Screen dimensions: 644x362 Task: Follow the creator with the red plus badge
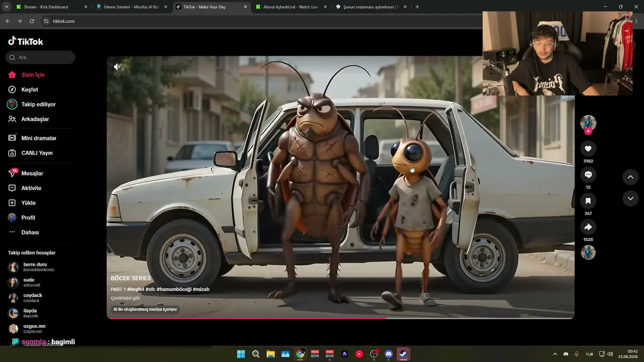coord(588,131)
